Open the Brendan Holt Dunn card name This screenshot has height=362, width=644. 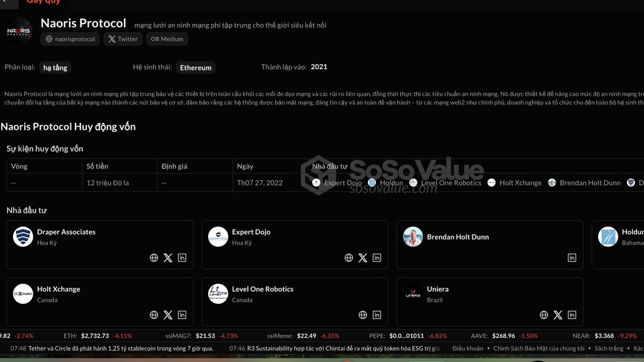458,237
